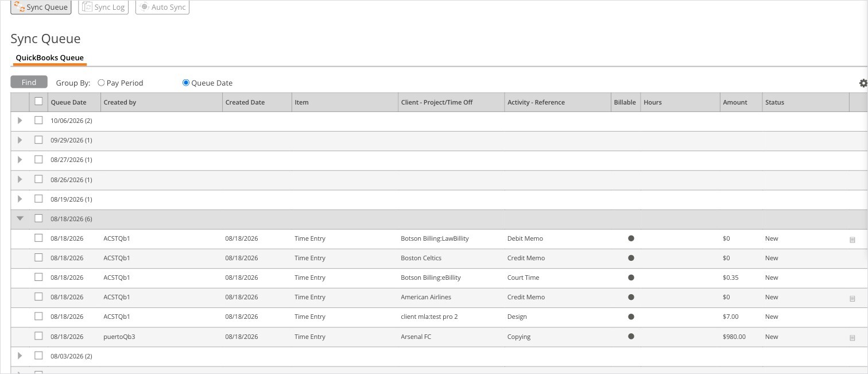
Task: Sort by Status column header
Action: tap(805, 102)
